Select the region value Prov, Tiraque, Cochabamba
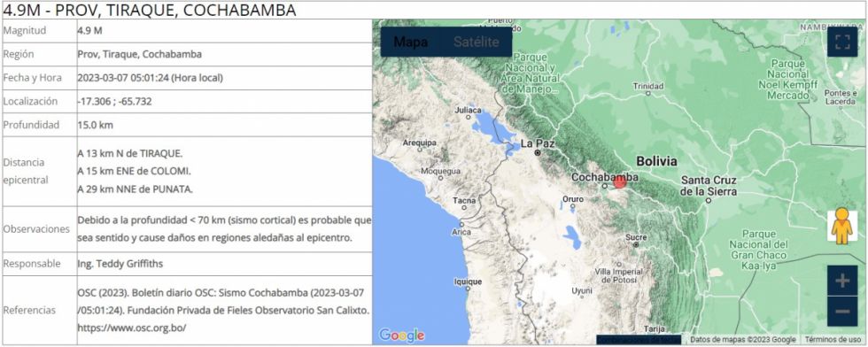Image resolution: width=868 pixels, height=347 pixels. click(x=140, y=54)
